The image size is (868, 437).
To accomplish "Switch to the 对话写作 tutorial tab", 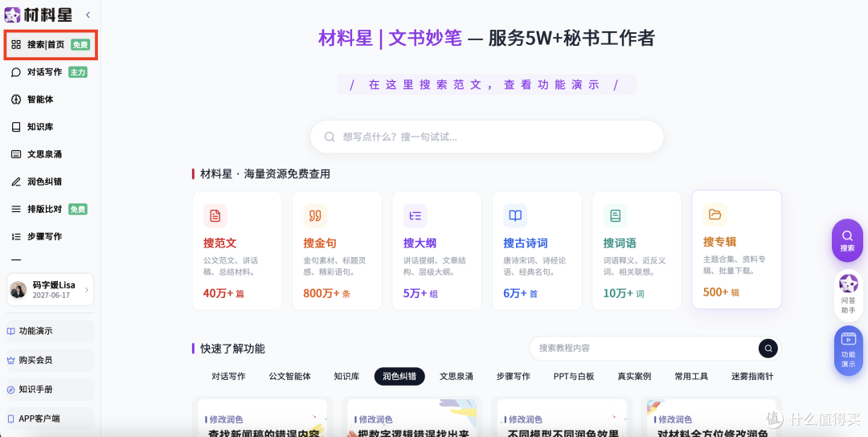I will [x=228, y=377].
